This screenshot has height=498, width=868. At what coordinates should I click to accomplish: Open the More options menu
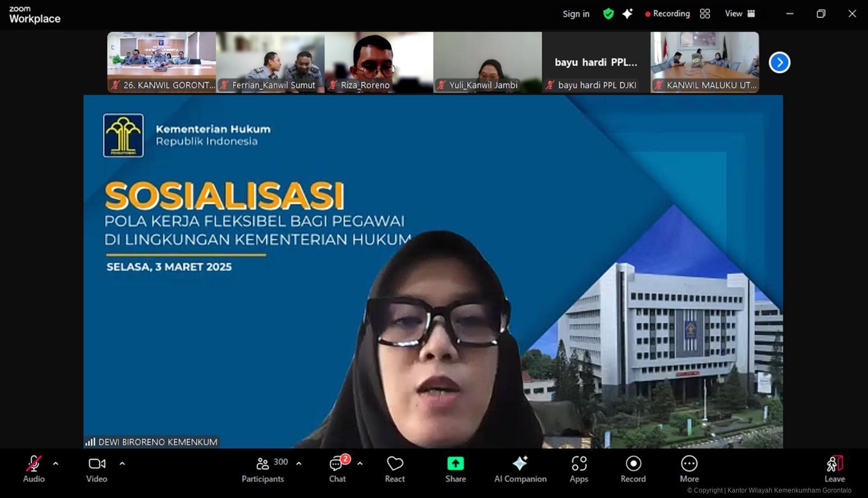coord(689,469)
